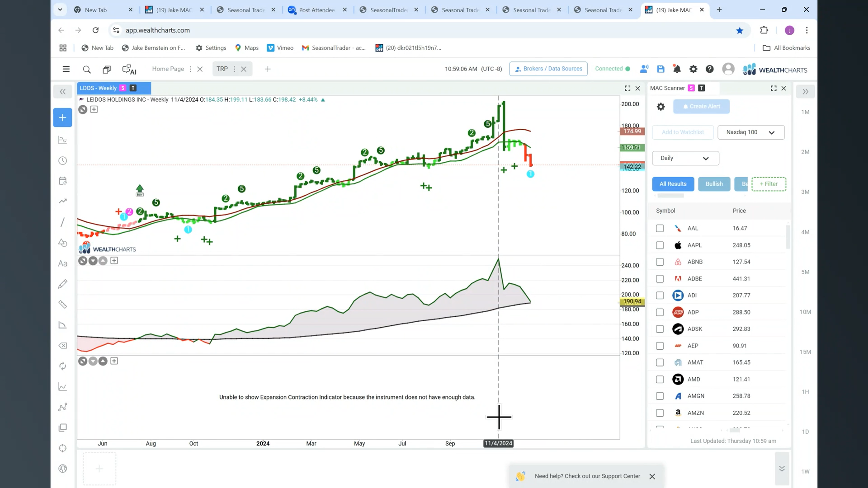868x488 pixels.
Task: Tick the ADBE checkbox
Action: (660, 279)
